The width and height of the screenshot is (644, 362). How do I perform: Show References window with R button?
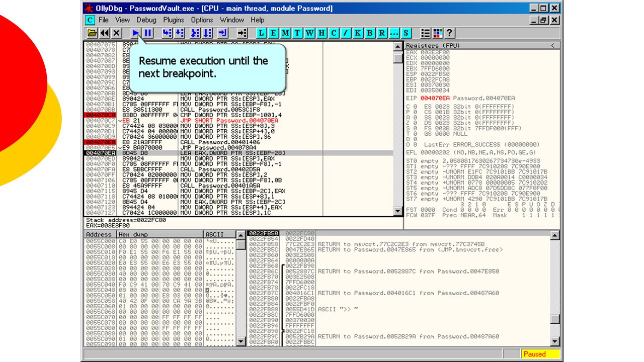382,33
